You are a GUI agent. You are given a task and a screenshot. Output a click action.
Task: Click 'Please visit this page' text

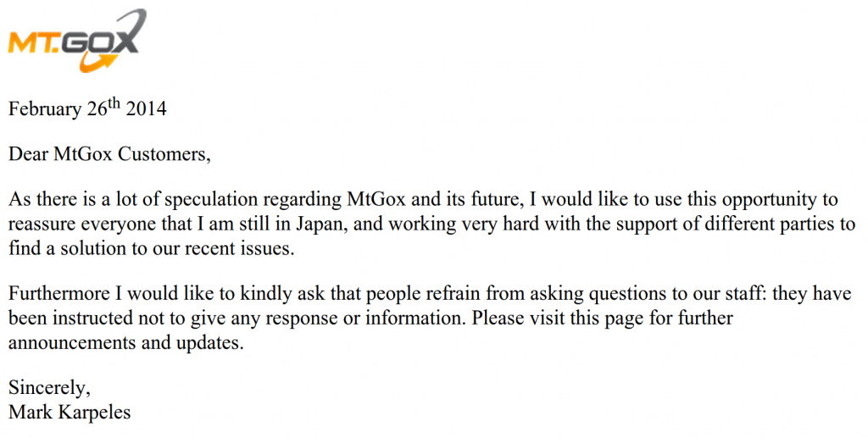click(x=558, y=319)
